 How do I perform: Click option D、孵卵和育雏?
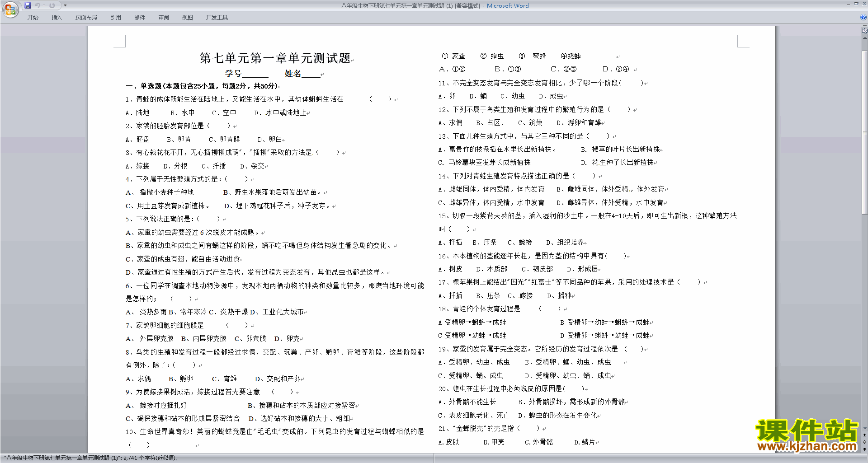click(x=579, y=123)
